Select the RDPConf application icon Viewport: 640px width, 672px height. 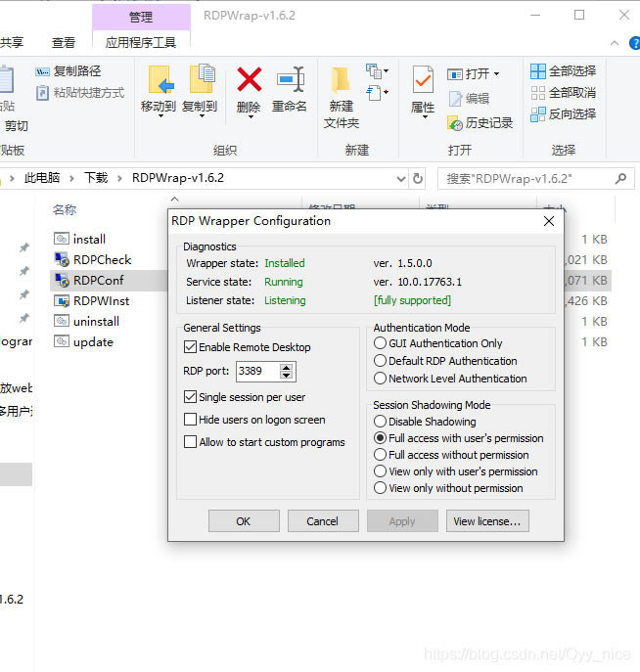[x=62, y=280]
